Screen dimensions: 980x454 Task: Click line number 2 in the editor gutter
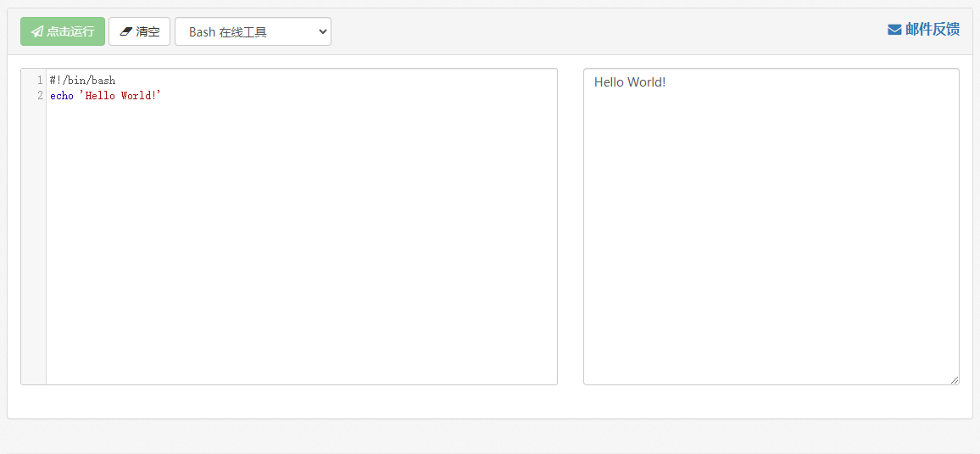coord(40,96)
